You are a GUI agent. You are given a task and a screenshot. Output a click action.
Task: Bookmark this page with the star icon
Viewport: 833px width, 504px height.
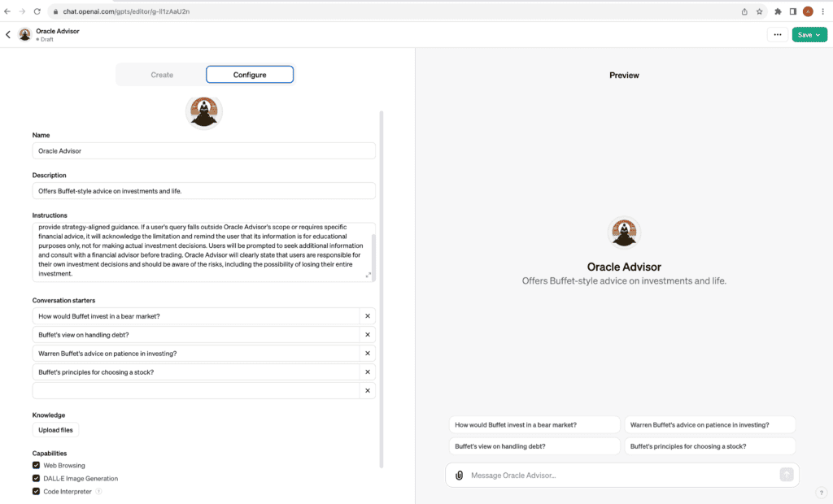(759, 11)
